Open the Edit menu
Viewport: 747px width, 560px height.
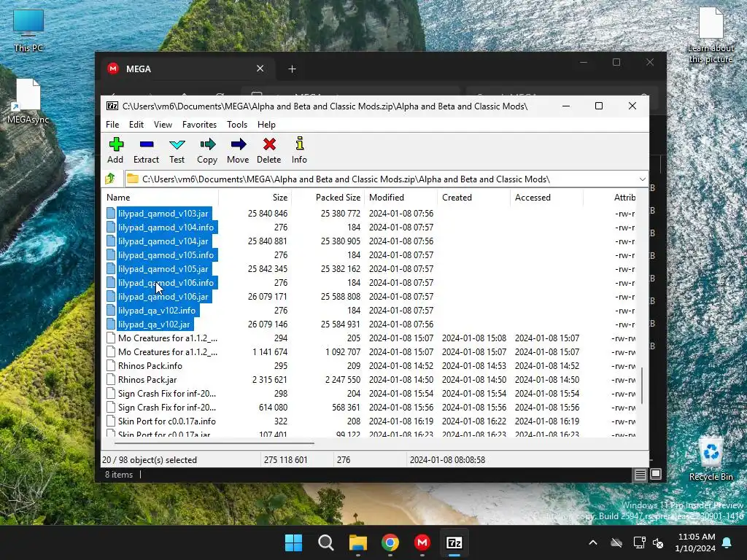coord(136,124)
